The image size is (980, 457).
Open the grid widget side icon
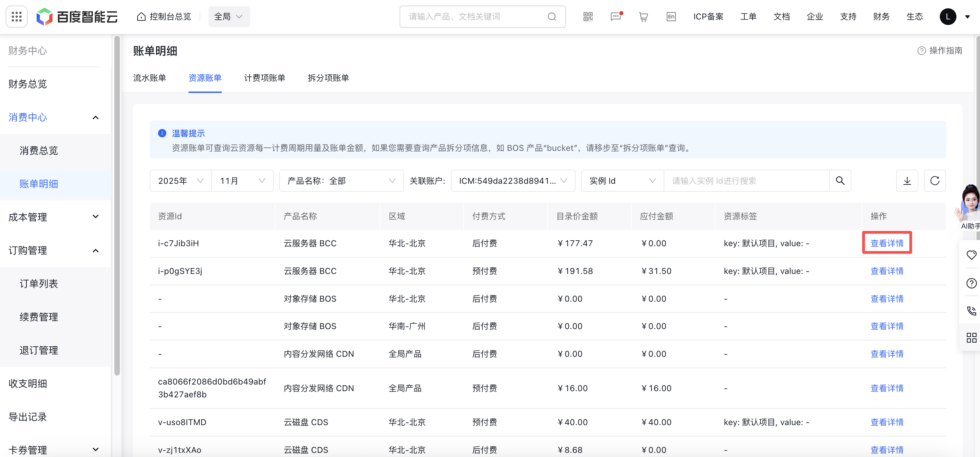[x=971, y=337]
